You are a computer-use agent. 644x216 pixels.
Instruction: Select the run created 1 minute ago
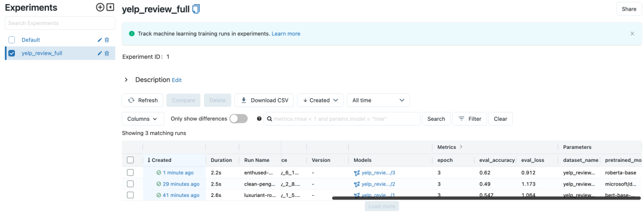click(x=130, y=173)
